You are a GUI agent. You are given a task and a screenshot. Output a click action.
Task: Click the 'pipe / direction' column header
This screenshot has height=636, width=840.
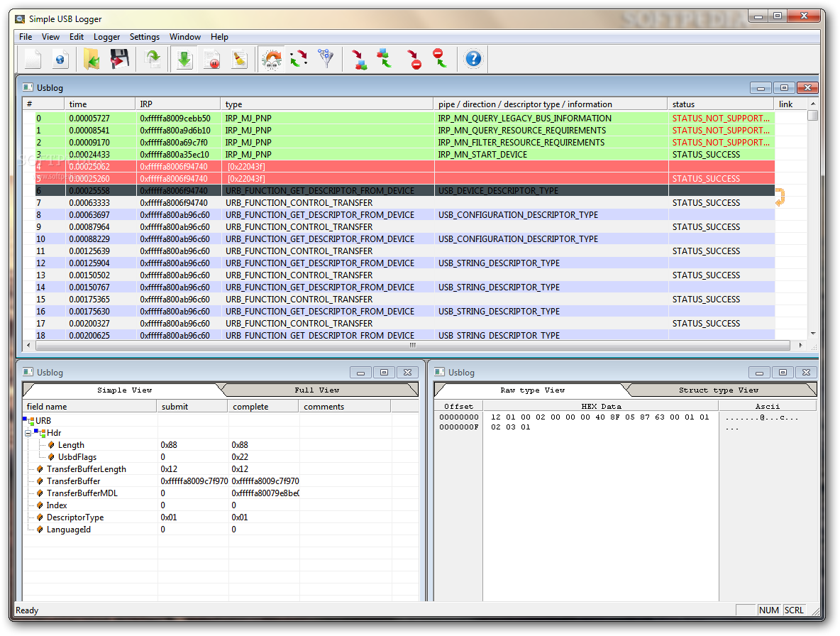(550, 104)
